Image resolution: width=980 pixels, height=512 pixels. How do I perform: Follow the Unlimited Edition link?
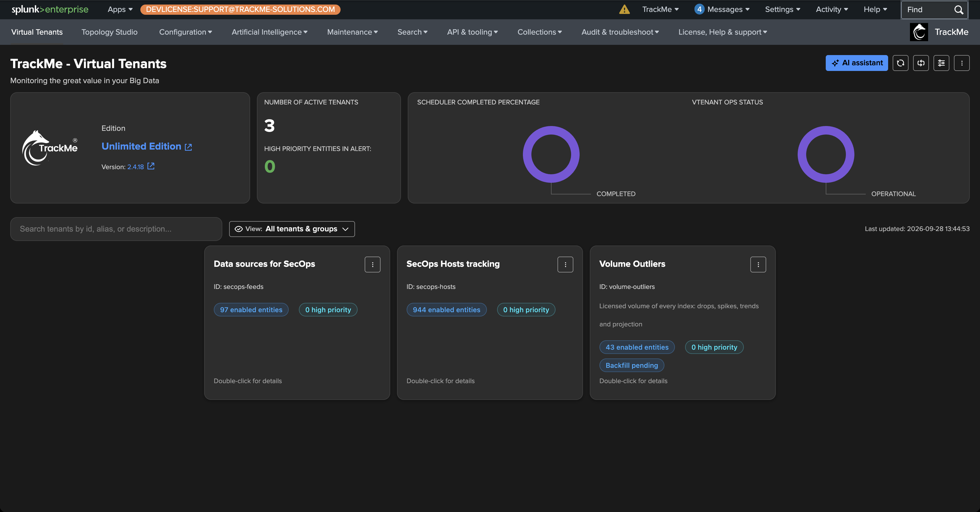coord(141,146)
